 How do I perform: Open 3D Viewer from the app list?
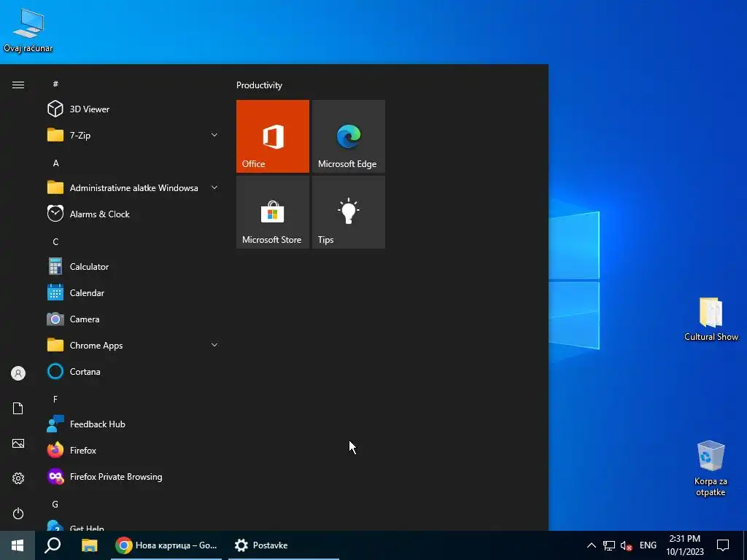click(133, 109)
